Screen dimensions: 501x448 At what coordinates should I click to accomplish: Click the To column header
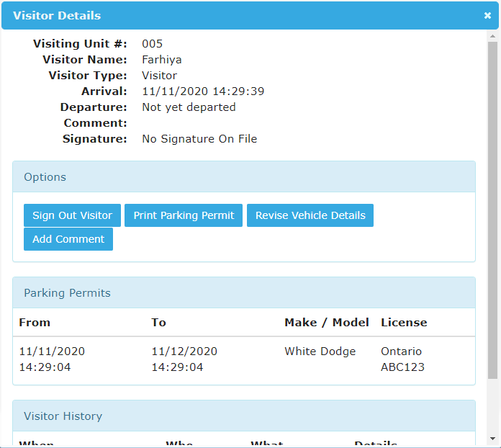click(158, 323)
